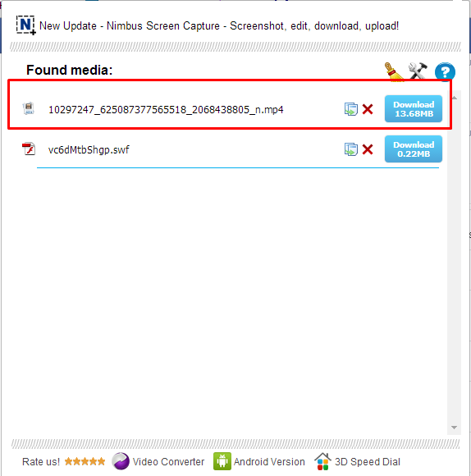Open the blue question mark help

(x=445, y=72)
